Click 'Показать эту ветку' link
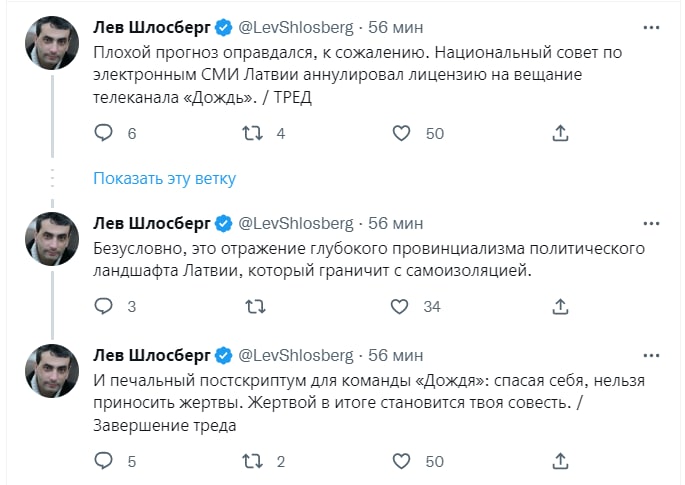The height and width of the screenshot is (485, 685). 165,178
